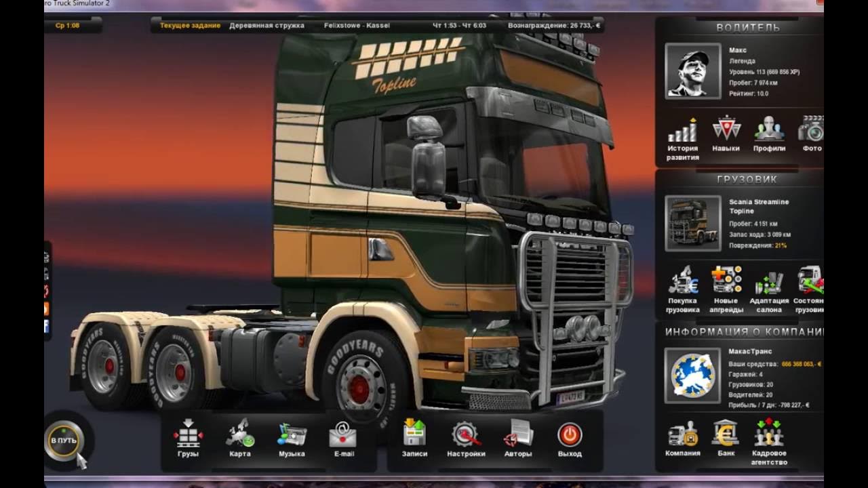Open the Фото camera icon
Screen dimensions: 868x488
pos(811,129)
